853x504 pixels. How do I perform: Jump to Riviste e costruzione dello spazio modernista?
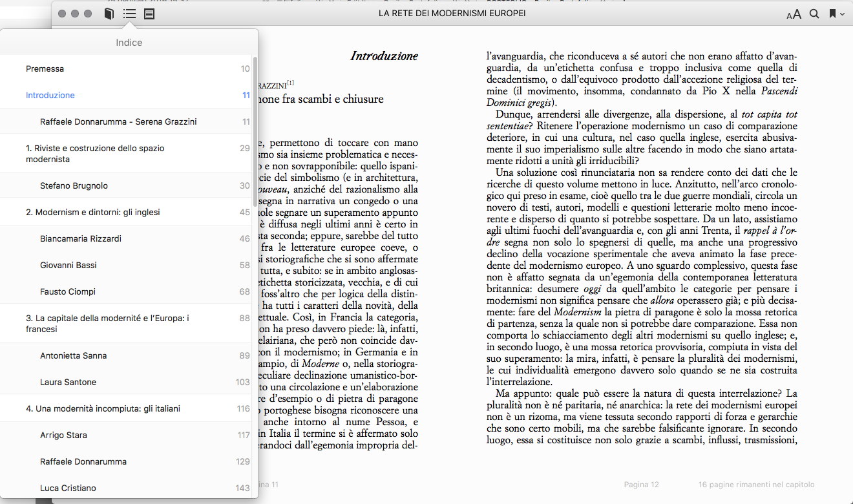[x=126, y=153]
